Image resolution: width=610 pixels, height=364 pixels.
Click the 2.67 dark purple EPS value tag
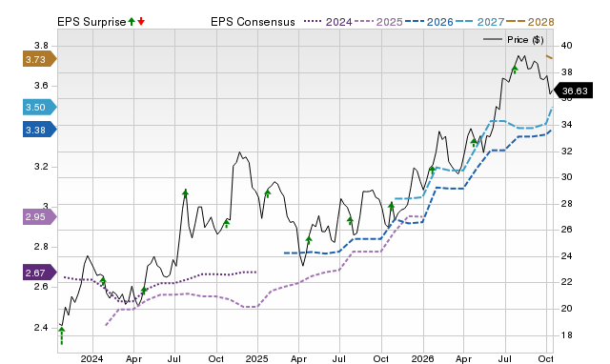coord(40,273)
